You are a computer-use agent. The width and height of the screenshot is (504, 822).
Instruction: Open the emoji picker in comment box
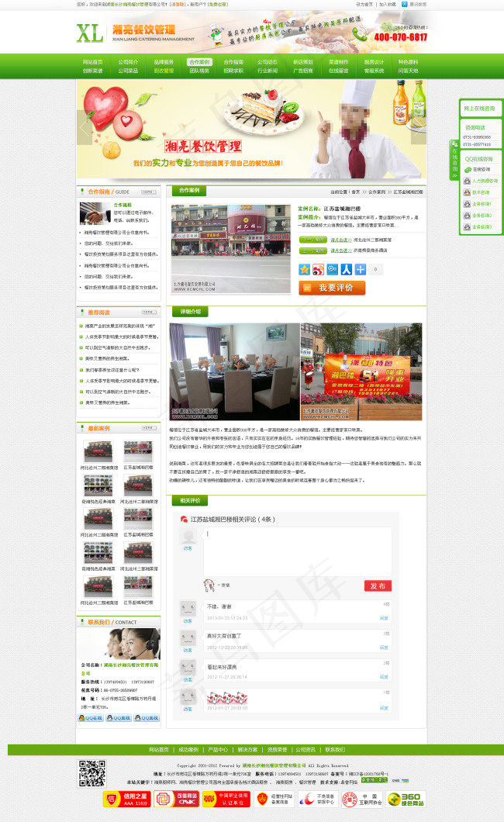click(209, 585)
